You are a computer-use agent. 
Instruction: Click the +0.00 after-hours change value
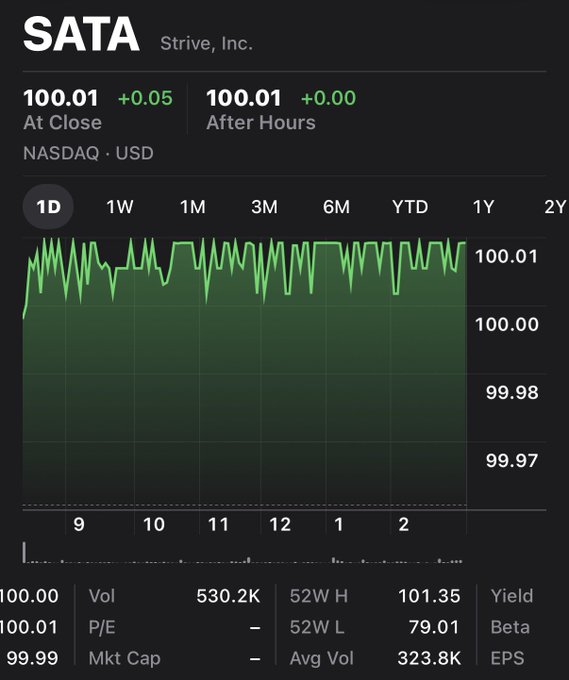coord(328,98)
